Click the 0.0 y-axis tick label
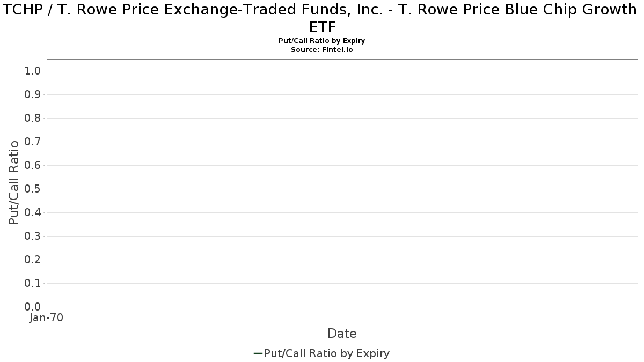This screenshot has height=362, width=644. click(32, 307)
